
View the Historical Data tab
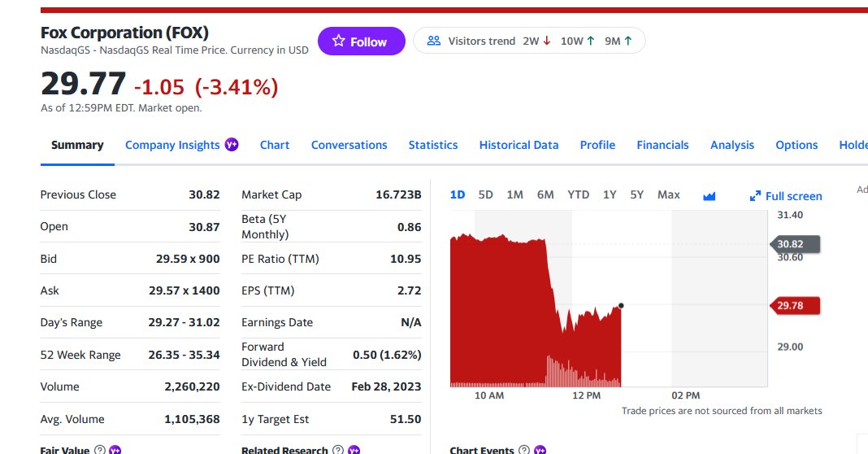[x=519, y=146]
